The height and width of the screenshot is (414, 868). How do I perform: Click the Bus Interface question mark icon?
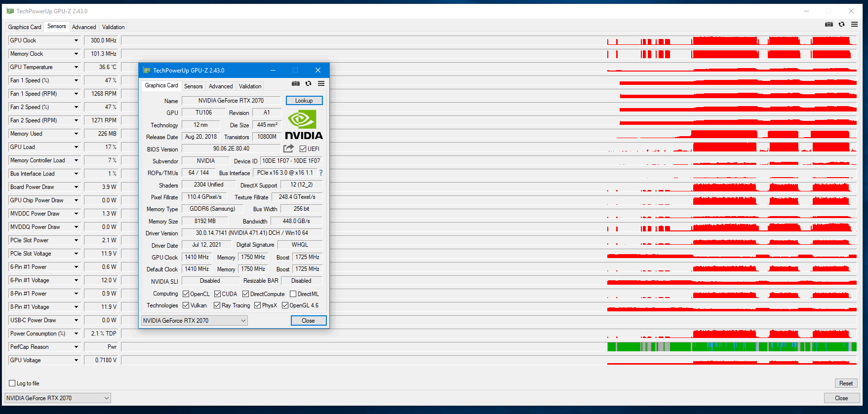click(321, 173)
